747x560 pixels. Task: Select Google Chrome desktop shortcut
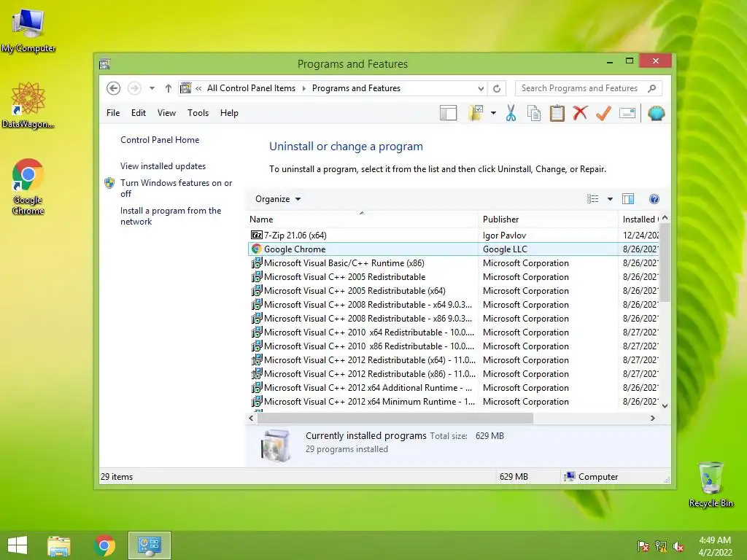28,187
